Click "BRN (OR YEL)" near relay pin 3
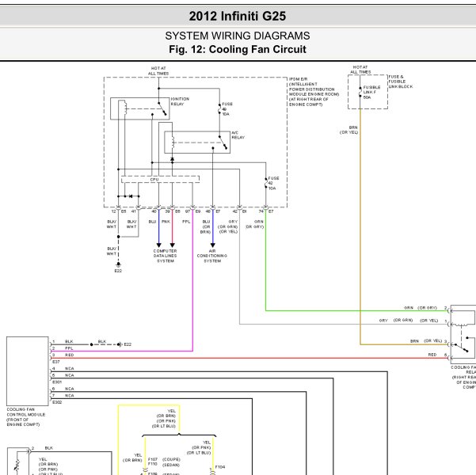This screenshot has height=475, width=476. [x=426, y=341]
